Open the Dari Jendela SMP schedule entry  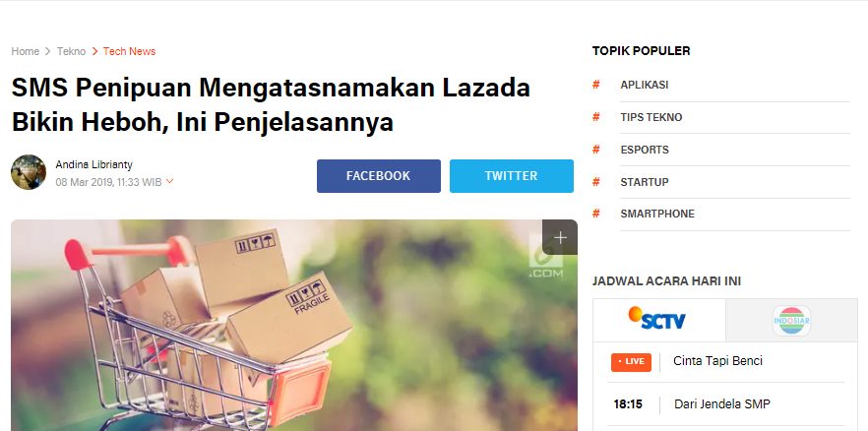(722, 404)
